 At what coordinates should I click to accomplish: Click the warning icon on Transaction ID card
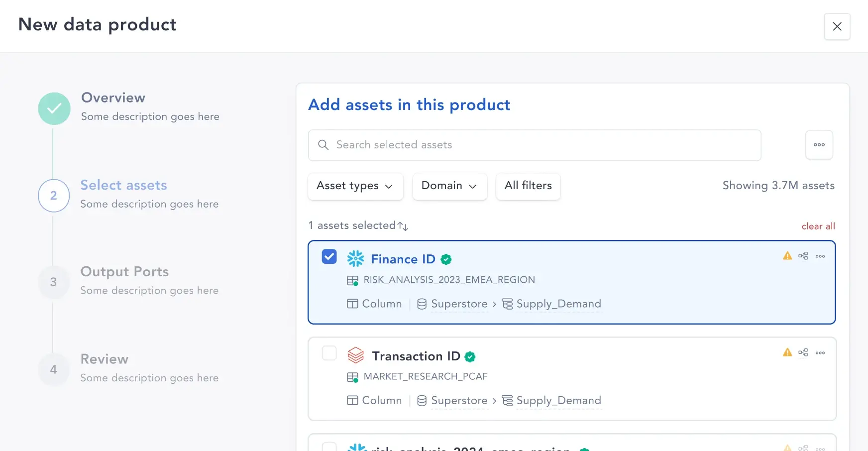pos(787,352)
